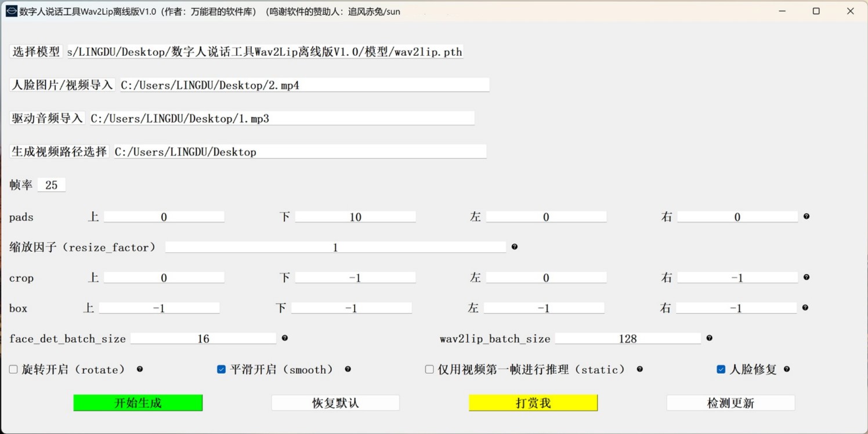The width and height of the screenshot is (868, 434).
Task: Disable 平滑开启 (smooth) checkbox
Action: (x=221, y=370)
